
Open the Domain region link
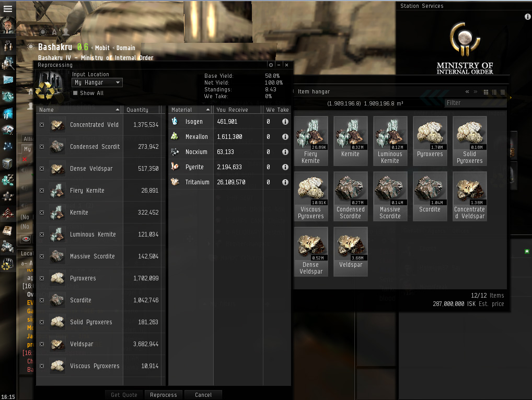[125, 48]
